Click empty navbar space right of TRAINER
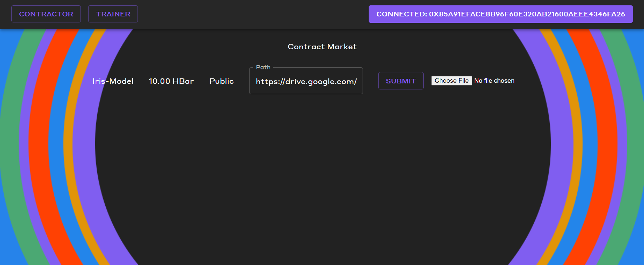Viewport: 644px width, 265px height. (252, 14)
